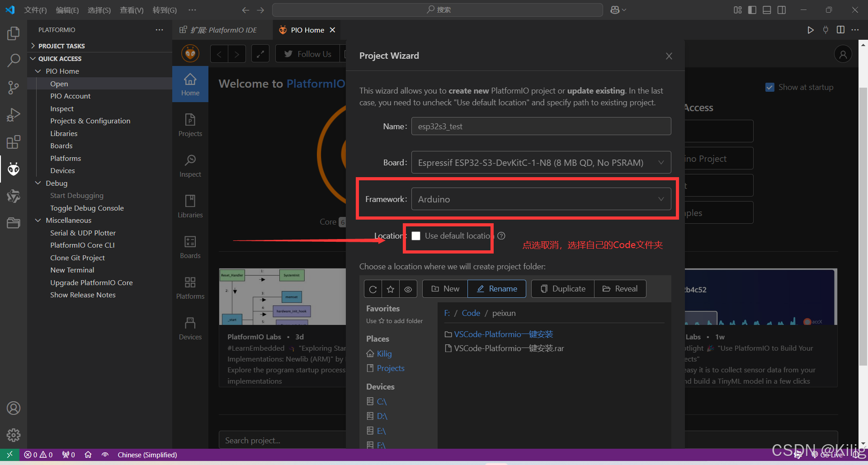This screenshot has width=868, height=465.
Task: Open the Projects icon in PIO sidebar
Action: (x=190, y=125)
